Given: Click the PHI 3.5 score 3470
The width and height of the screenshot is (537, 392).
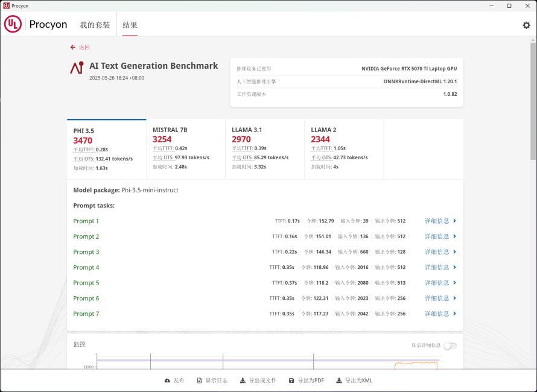Looking at the screenshot, I should (x=83, y=141).
